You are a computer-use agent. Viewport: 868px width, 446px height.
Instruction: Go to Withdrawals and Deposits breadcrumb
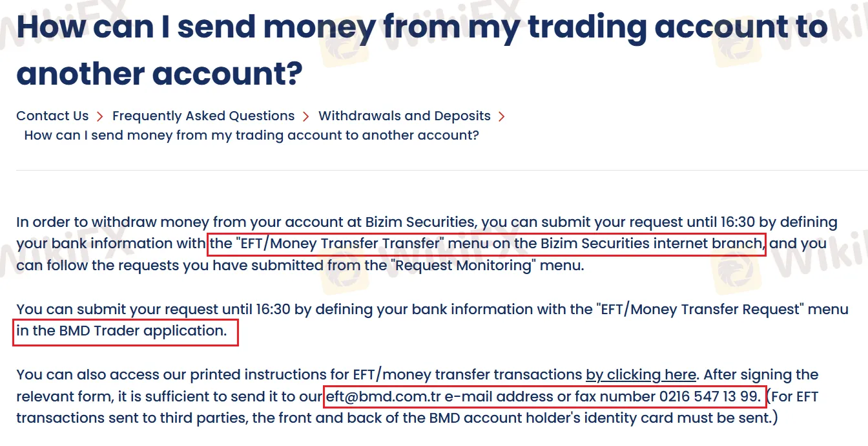click(x=404, y=116)
